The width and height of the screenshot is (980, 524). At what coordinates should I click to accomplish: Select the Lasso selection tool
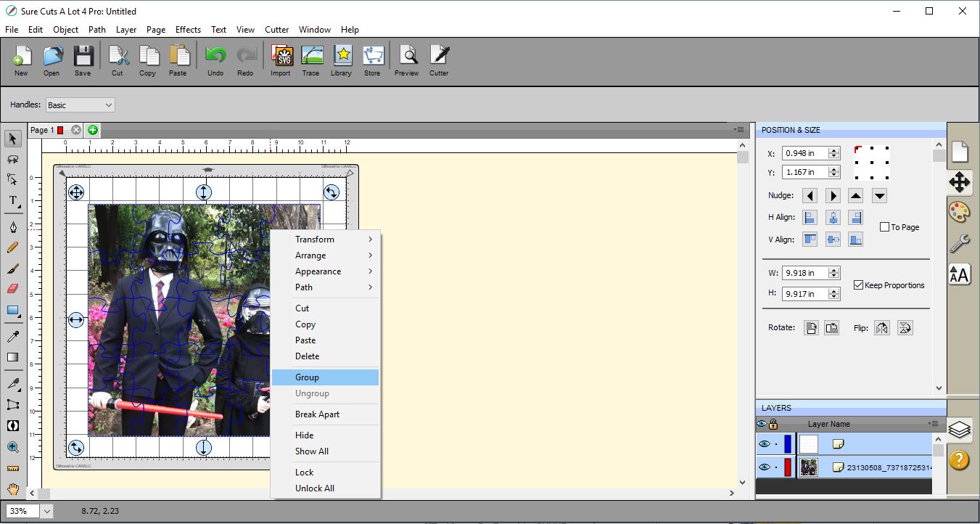12,159
